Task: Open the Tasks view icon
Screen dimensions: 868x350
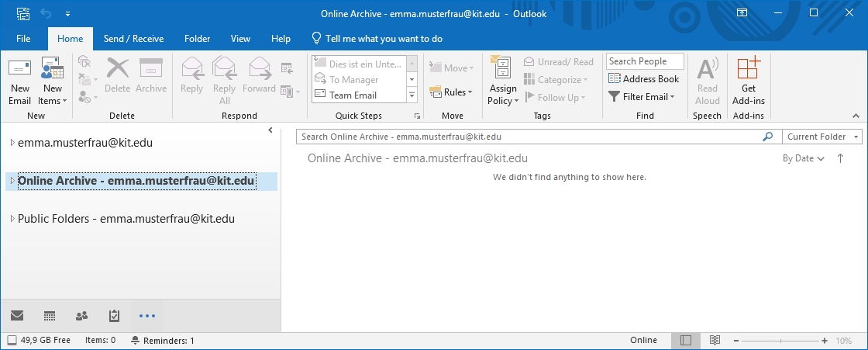Action: pyautogui.click(x=114, y=316)
